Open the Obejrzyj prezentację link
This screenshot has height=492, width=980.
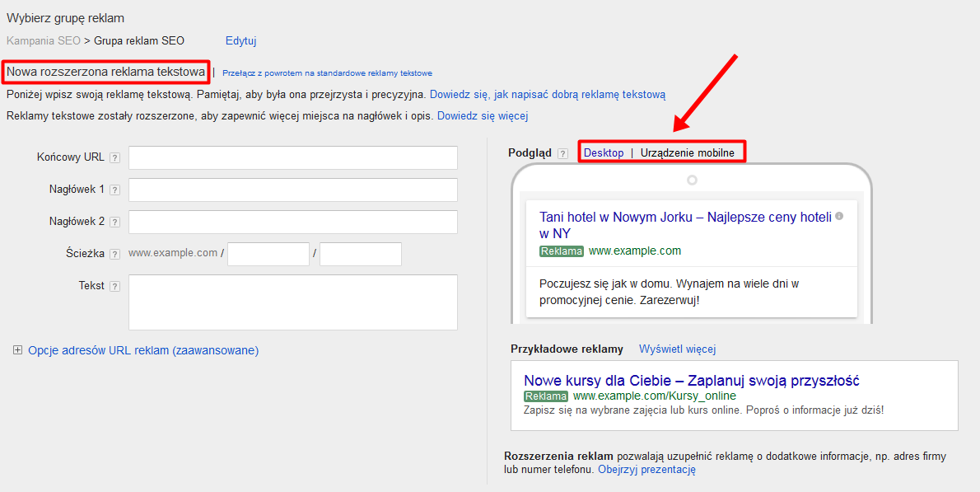646,470
